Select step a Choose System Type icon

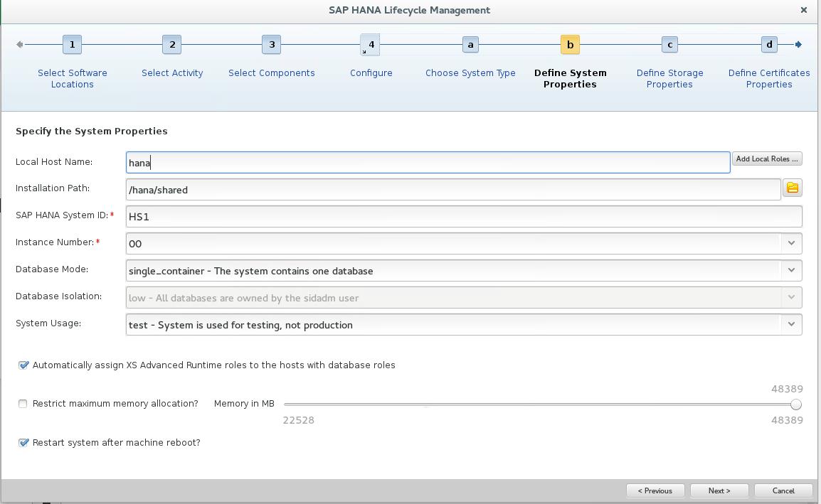point(470,44)
